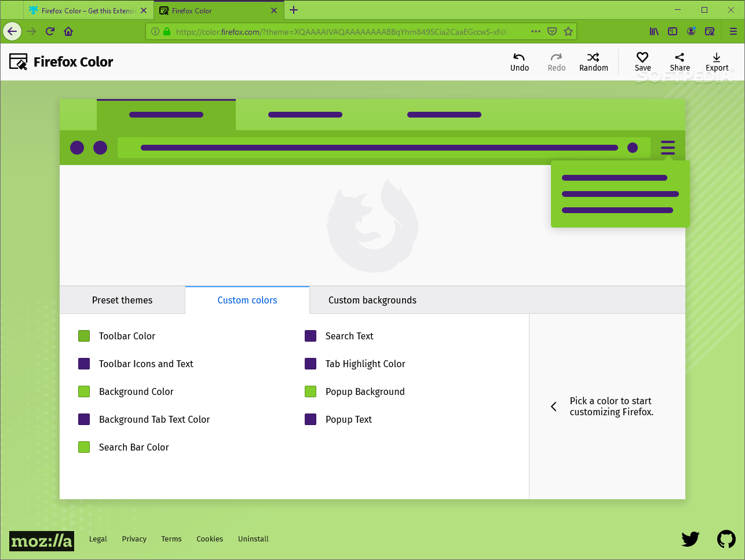Toggle the bookmark star in the address bar

568,31
